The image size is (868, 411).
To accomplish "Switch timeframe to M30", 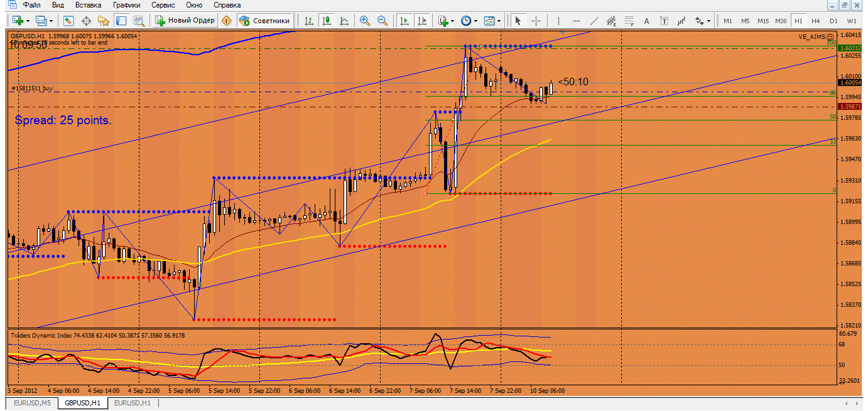I will 781,21.
